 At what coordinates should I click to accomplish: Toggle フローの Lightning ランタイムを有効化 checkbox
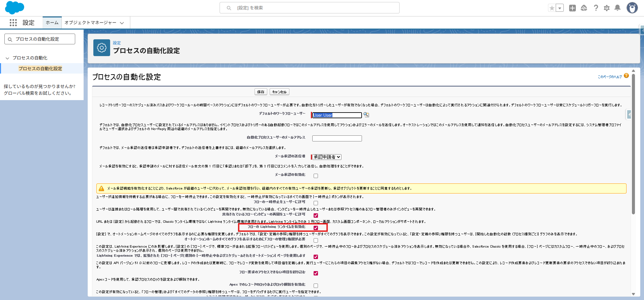tap(316, 228)
